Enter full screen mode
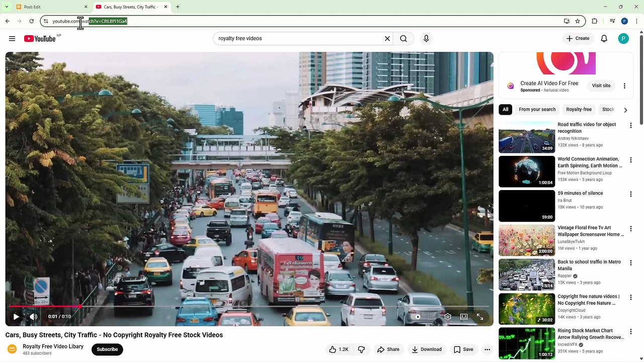Viewport: 644px width, 362px height. (480, 317)
